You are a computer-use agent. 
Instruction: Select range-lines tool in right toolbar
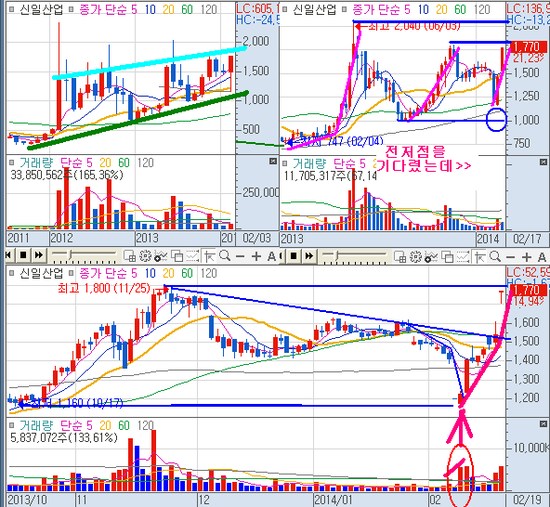[x=463, y=256]
